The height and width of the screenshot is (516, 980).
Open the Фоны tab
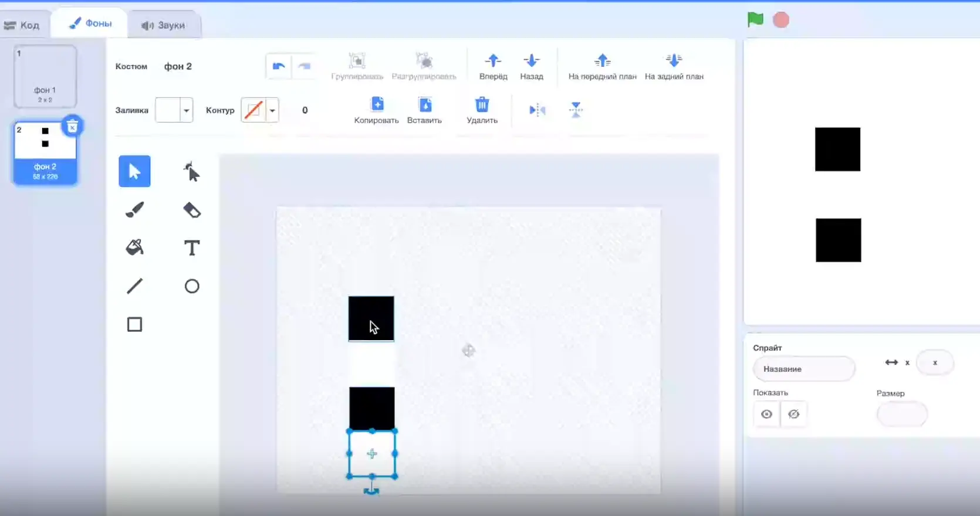[x=90, y=23]
